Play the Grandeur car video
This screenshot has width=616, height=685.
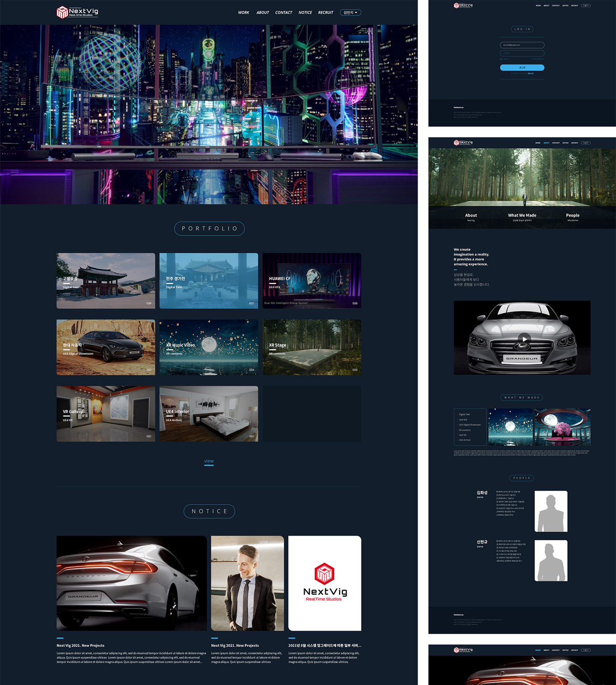pos(524,339)
